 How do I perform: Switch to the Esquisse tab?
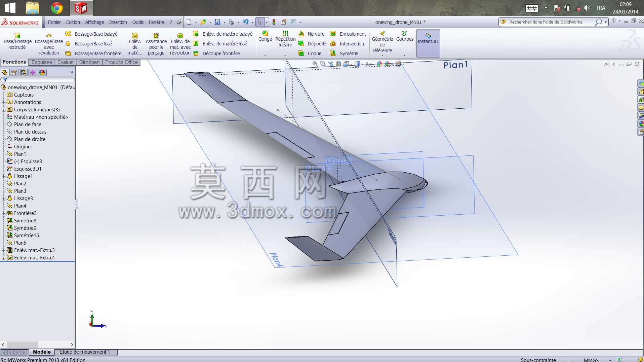coord(42,62)
